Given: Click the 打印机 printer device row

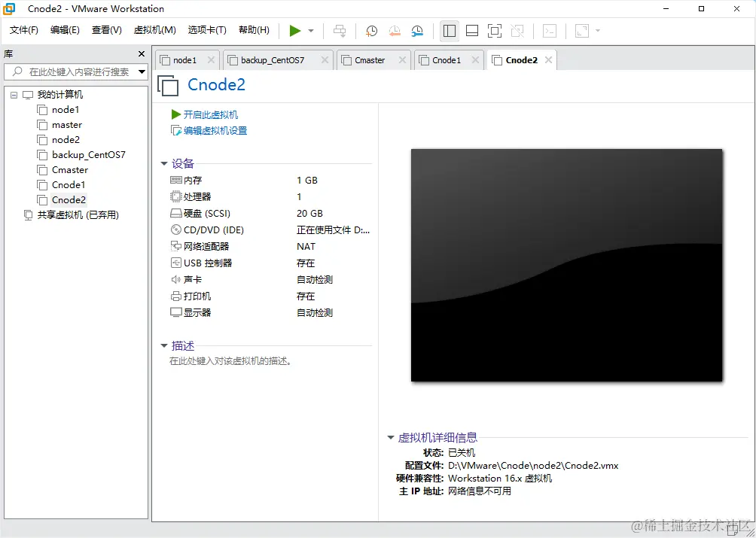Looking at the screenshot, I should [x=270, y=296].
